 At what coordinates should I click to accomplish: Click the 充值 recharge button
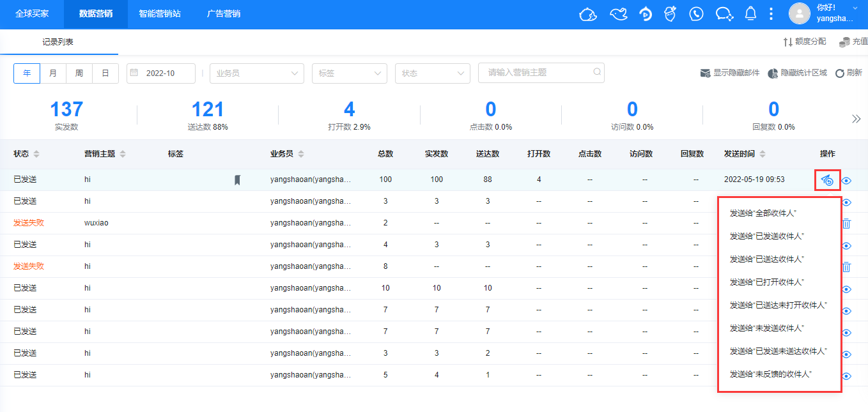[x=853, y=42]
